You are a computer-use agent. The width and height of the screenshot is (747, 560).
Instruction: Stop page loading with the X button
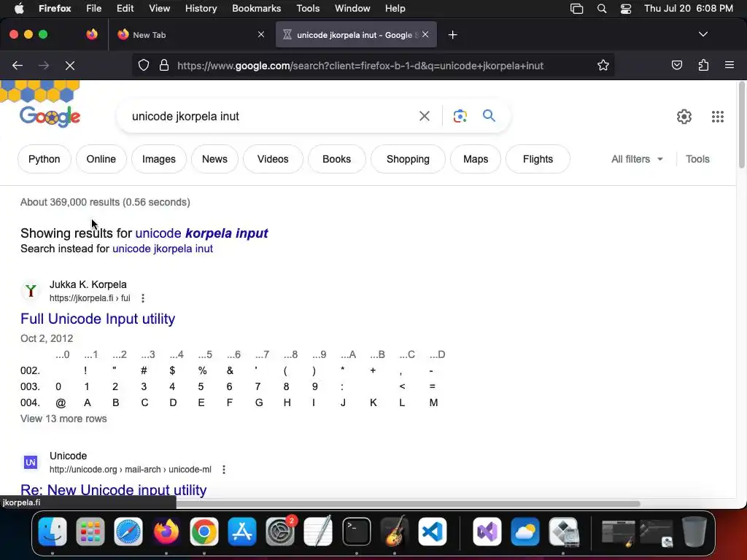click(x=70, y=65)
